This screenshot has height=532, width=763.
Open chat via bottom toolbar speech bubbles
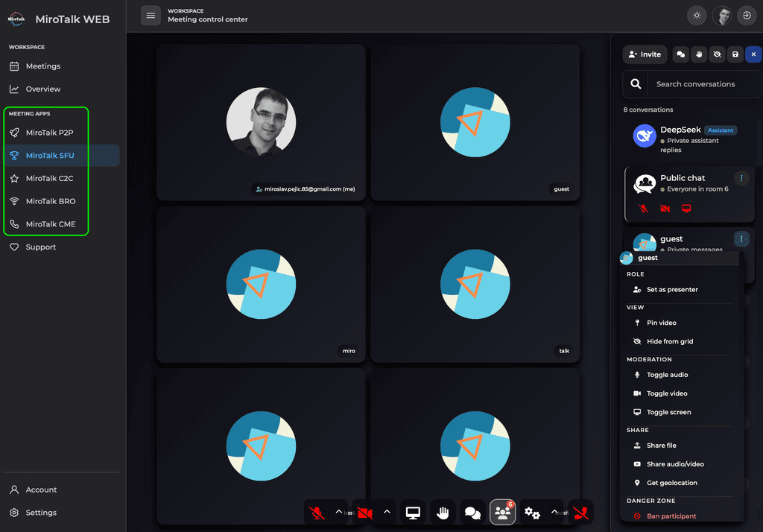coord(472,513)
